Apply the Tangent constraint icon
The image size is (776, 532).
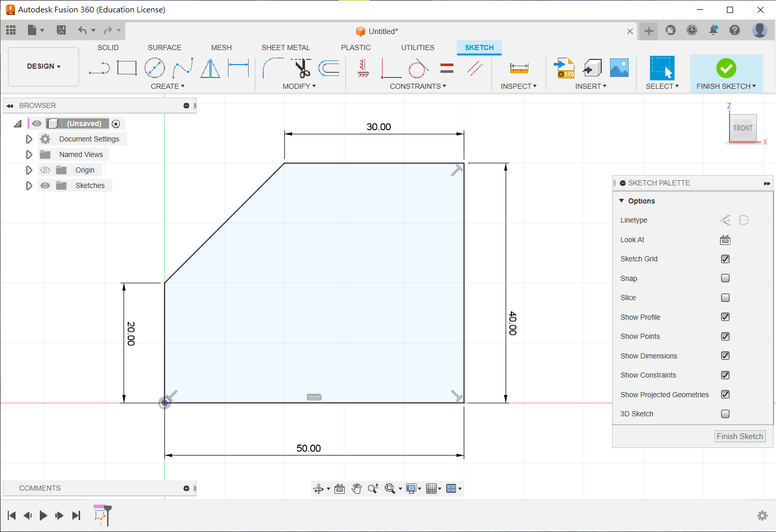419,68
